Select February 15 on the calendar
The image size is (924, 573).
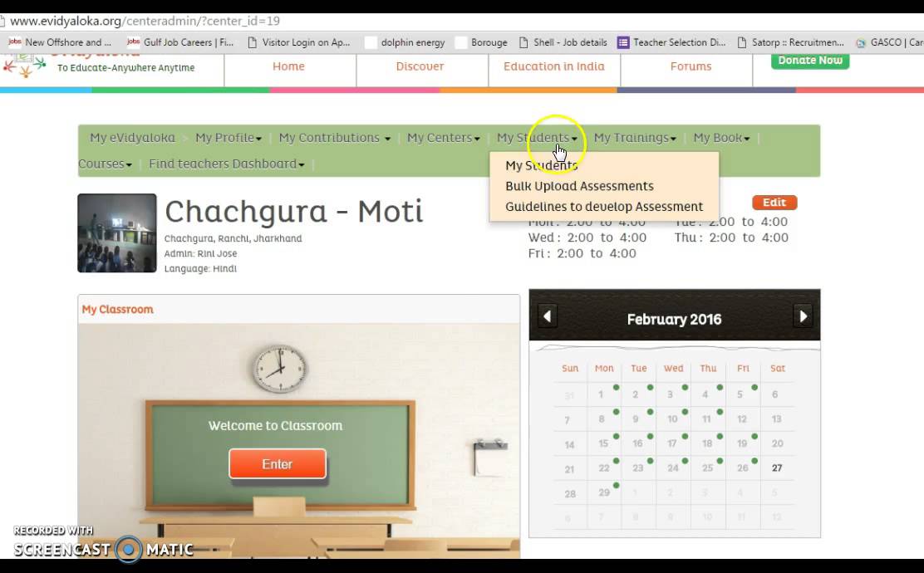[603, 443]
